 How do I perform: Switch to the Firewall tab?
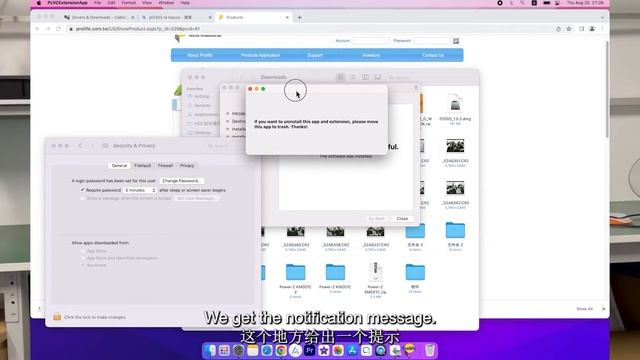coord(165,166)
